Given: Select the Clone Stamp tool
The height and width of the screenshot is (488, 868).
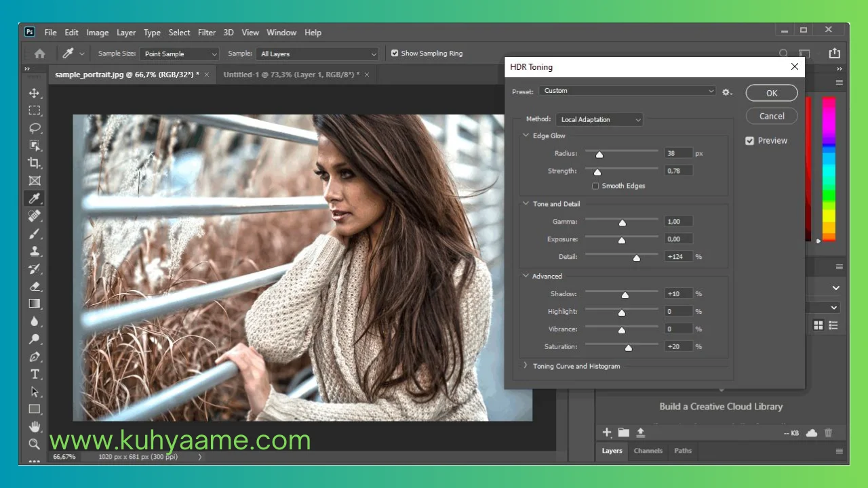Looking at the screenshot, I should tap(35, 251).
